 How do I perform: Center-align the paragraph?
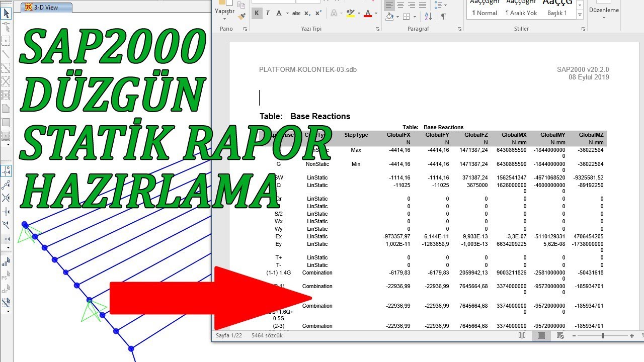(x=400, y=5)
